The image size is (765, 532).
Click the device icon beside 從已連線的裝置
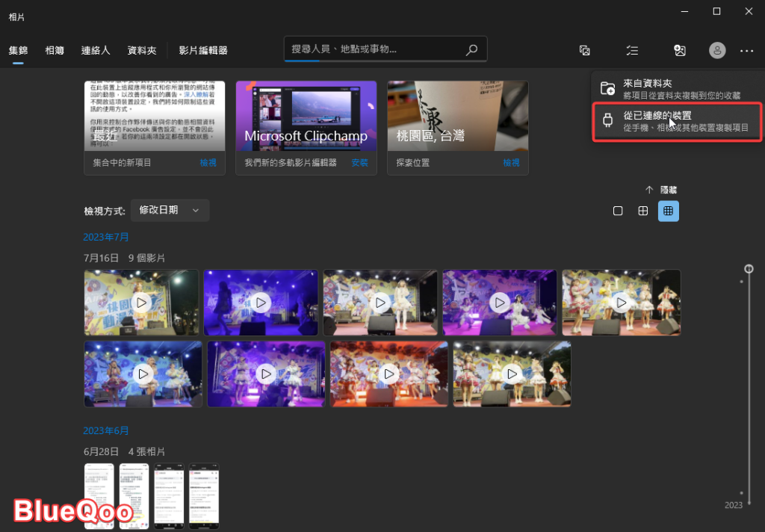pos(608,121)
